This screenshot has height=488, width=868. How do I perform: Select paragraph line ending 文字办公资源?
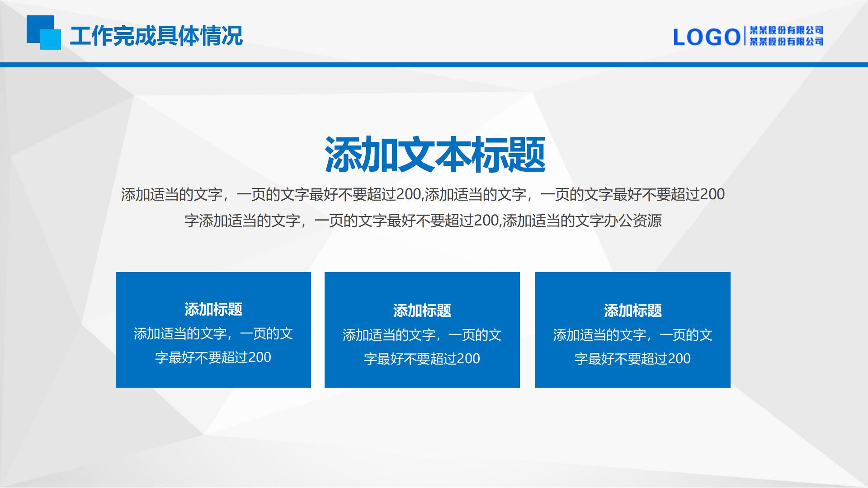[x=423, y=221]
